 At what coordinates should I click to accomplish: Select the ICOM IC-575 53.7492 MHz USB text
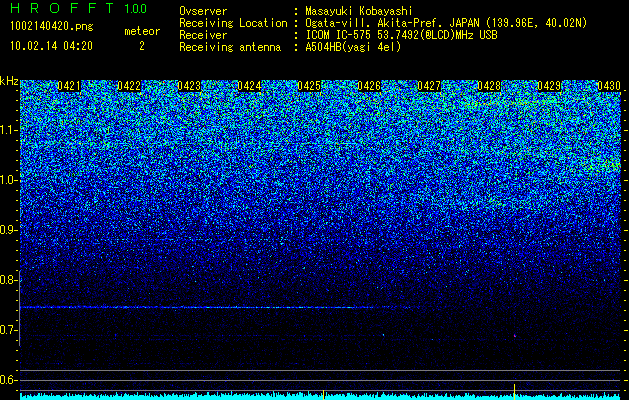click(401, 35)
